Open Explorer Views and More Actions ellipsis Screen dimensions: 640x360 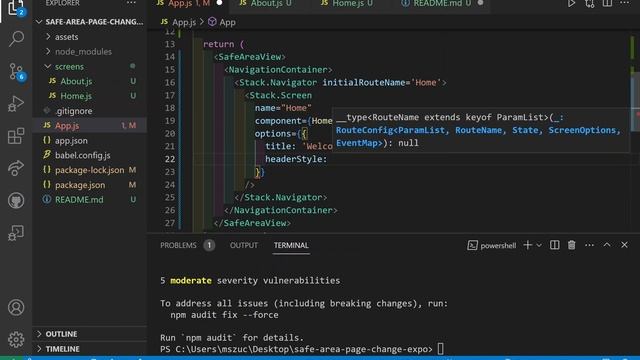(131, 3)
